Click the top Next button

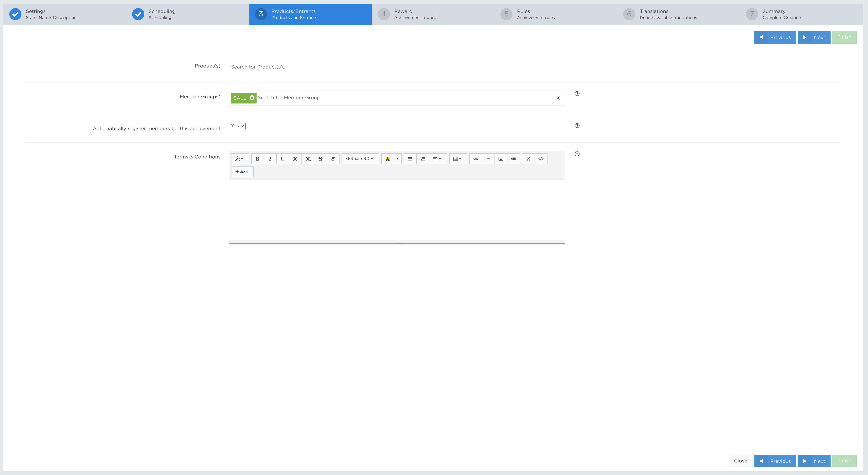point(814,37)
